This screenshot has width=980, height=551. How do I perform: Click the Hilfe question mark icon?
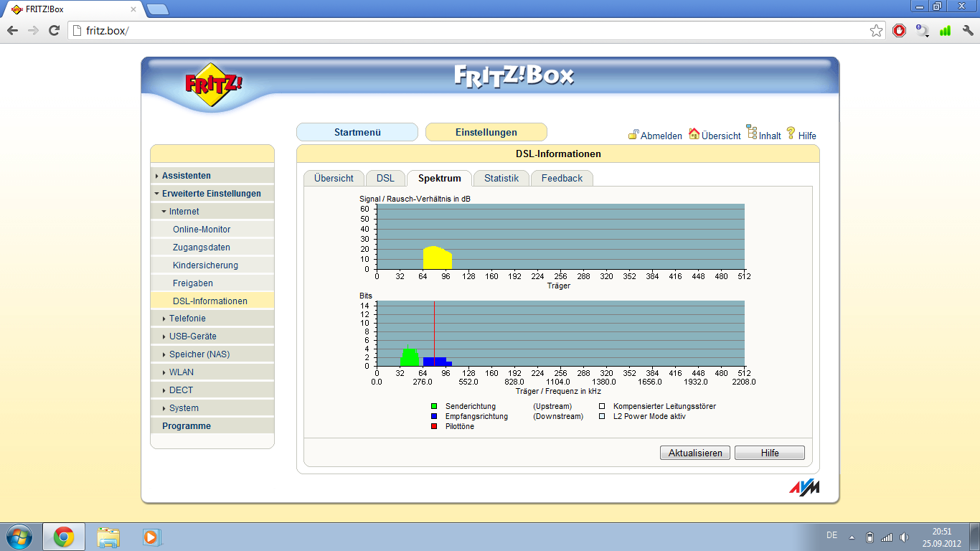[791, 133]
